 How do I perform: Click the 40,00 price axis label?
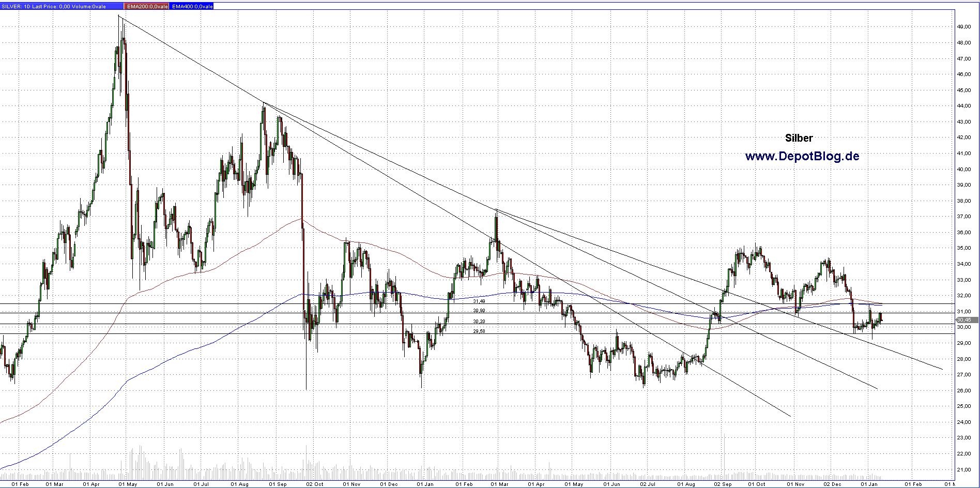(963, 169)
